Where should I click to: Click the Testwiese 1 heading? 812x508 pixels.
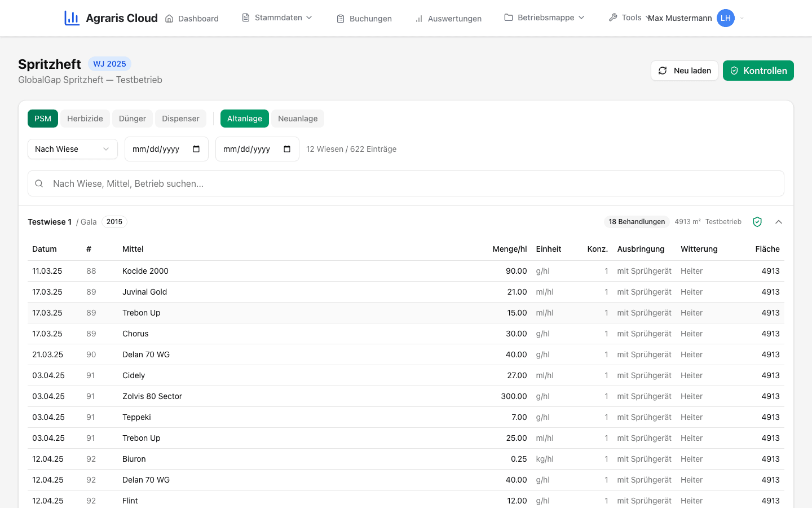(x=50, y=222)
